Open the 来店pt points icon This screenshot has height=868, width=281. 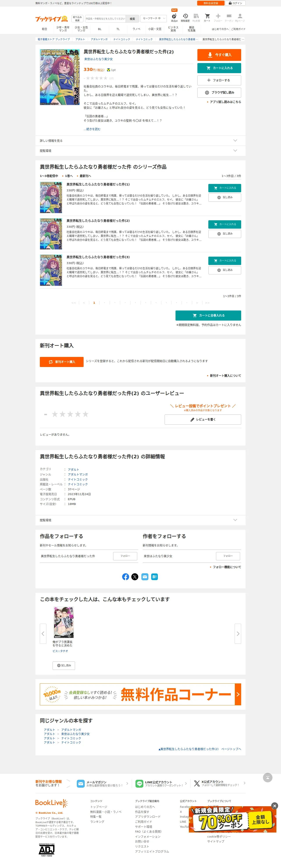click(174, 18)
